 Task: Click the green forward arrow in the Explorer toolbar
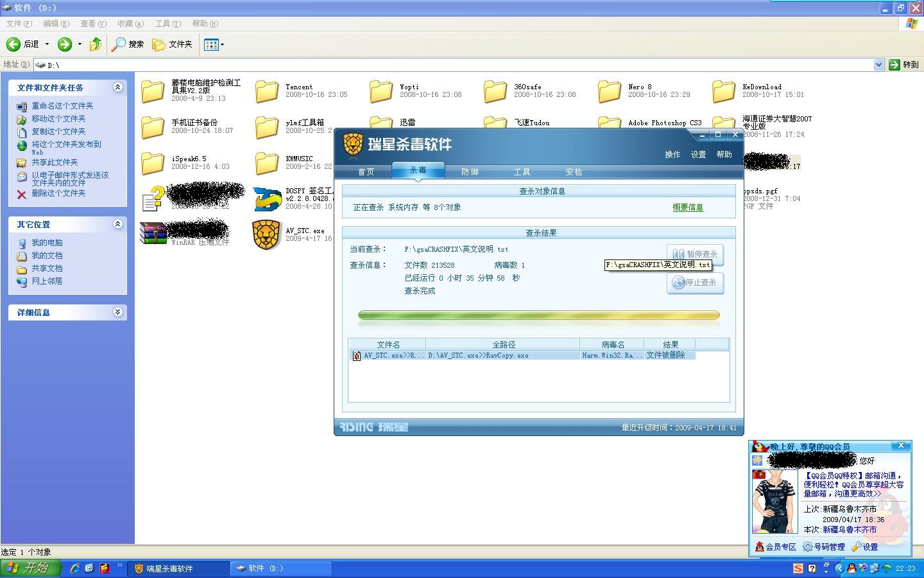point(65,44)
